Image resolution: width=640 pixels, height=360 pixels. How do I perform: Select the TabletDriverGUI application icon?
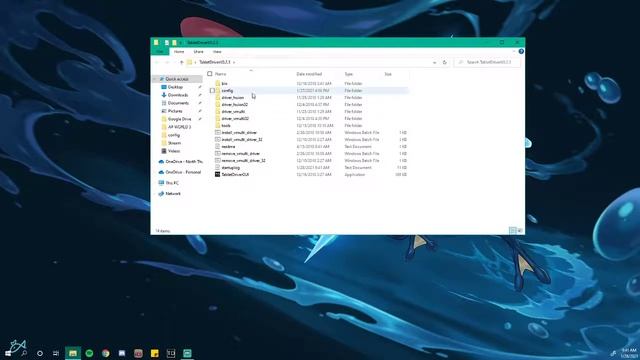tap(218, 174)
